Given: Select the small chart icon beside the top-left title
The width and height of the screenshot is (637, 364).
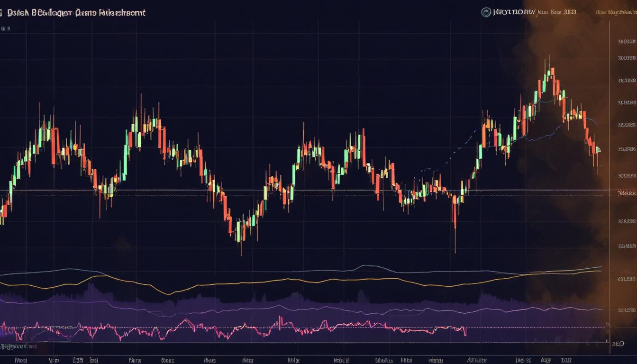Looking at the screenshot, I should 2,11.
